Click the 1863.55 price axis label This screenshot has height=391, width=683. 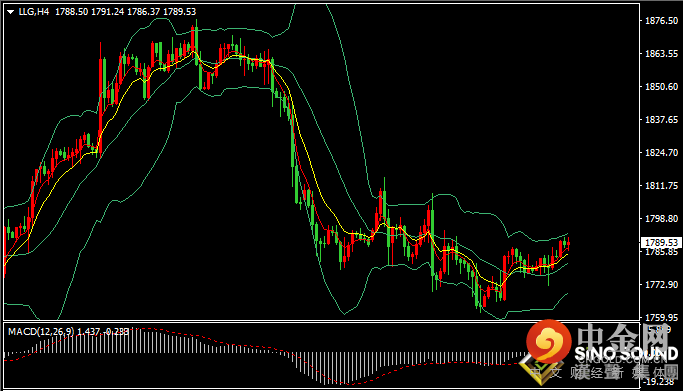(661, 54)
